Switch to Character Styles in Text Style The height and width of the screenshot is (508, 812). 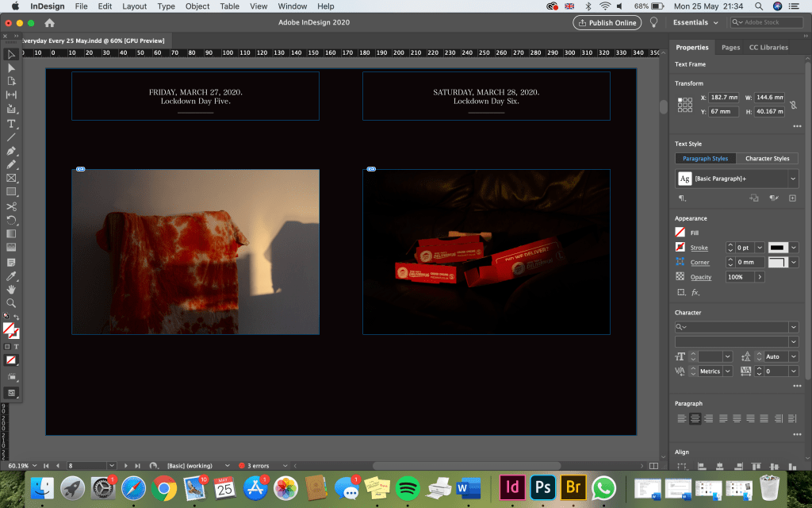coord(767,159)
